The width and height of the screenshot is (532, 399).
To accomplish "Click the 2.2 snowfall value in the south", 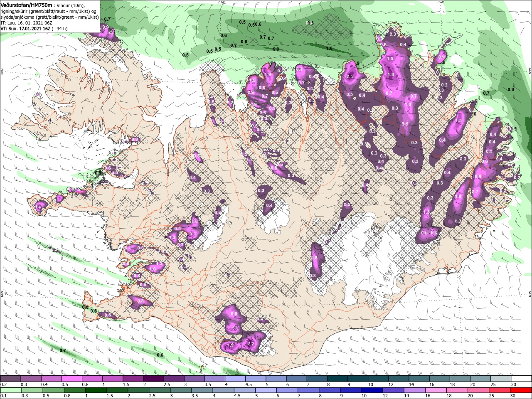I will point(251,344).
